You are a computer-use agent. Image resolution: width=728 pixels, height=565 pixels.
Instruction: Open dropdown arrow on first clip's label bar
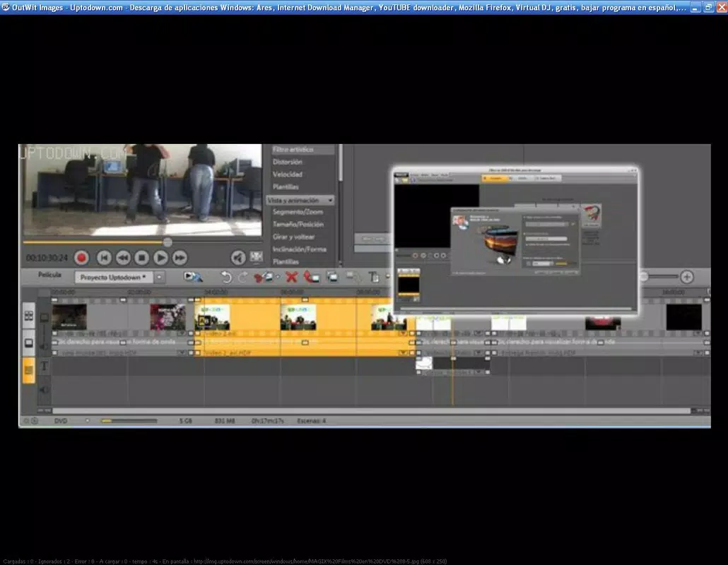point(182,333)
